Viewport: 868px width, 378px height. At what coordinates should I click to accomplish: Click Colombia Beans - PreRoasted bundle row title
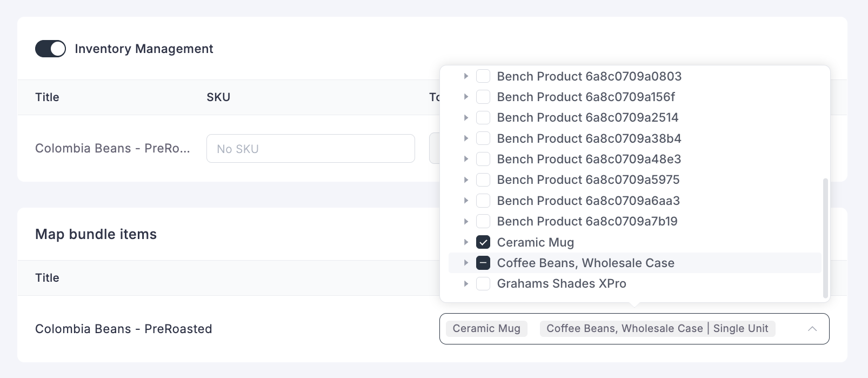click(x=123, y=329)
